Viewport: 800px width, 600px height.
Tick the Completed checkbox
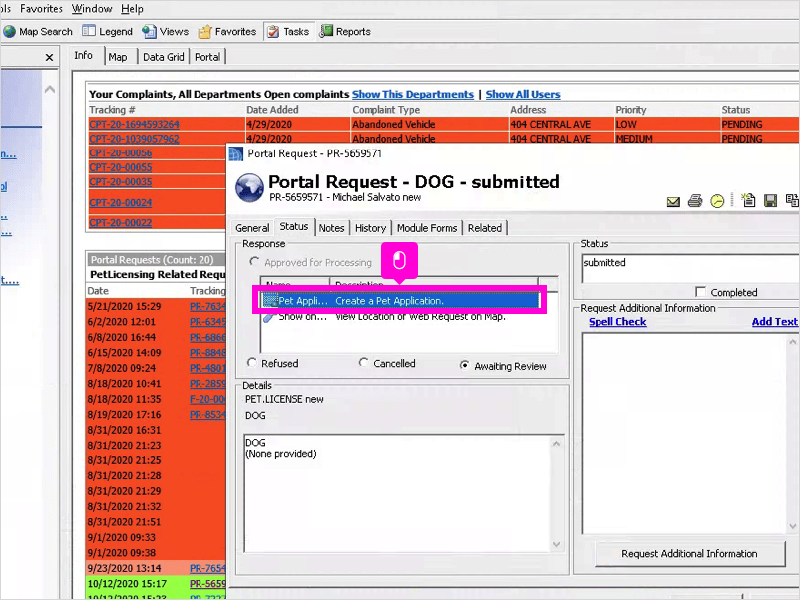[x=701, y=292]
